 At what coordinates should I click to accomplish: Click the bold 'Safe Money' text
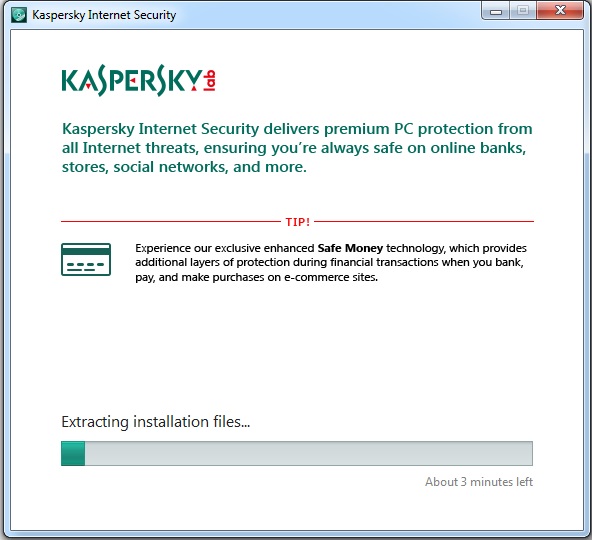pos(350,248)
